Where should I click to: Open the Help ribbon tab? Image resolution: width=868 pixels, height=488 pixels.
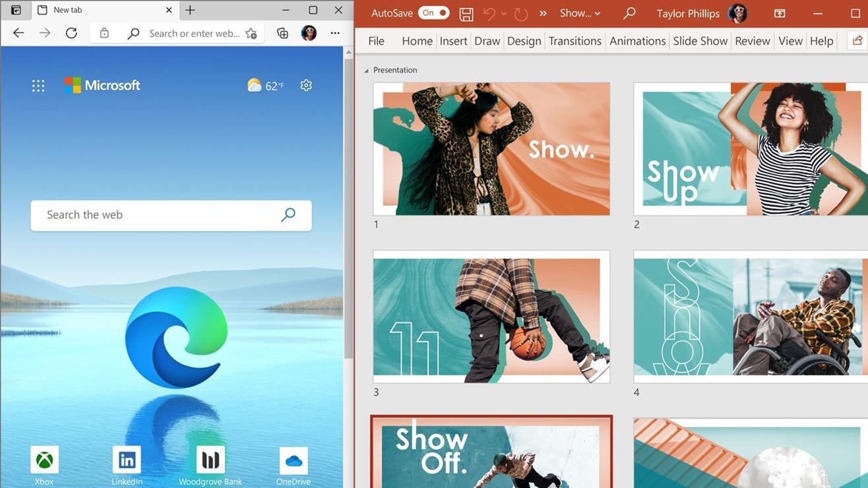pos(822,41)
